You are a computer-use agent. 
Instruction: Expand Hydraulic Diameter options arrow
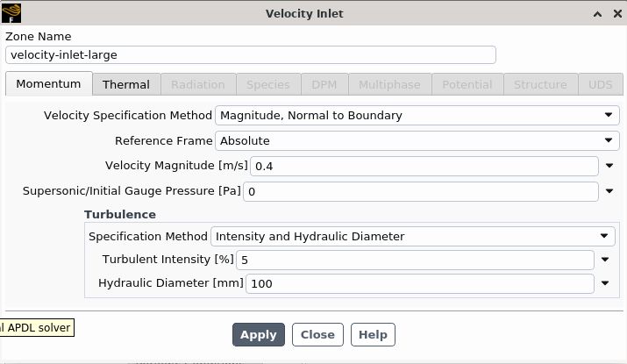(x=605, y=283)
